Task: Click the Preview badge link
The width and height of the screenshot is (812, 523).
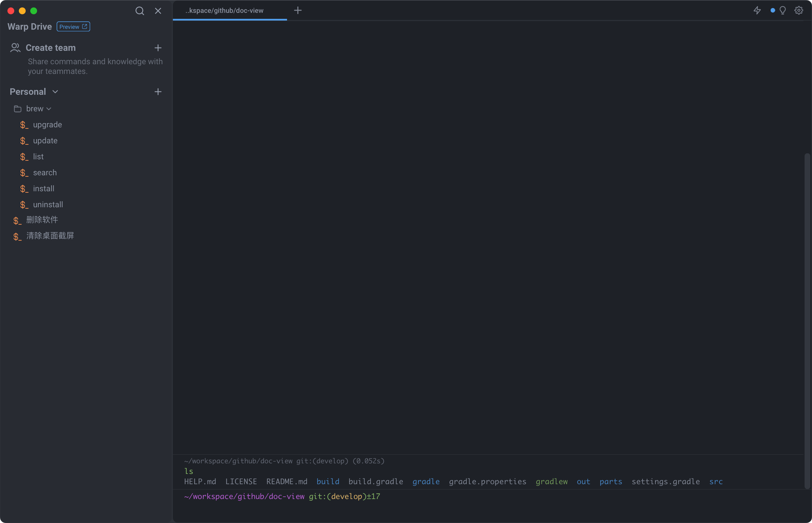Action: 73,27
